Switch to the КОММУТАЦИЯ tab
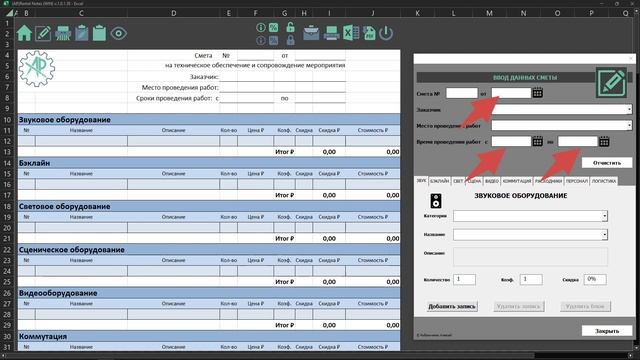 point(517,181)
